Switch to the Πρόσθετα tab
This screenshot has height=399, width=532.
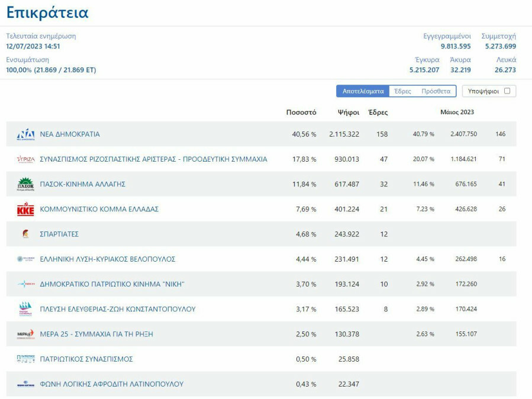point(436,91)
